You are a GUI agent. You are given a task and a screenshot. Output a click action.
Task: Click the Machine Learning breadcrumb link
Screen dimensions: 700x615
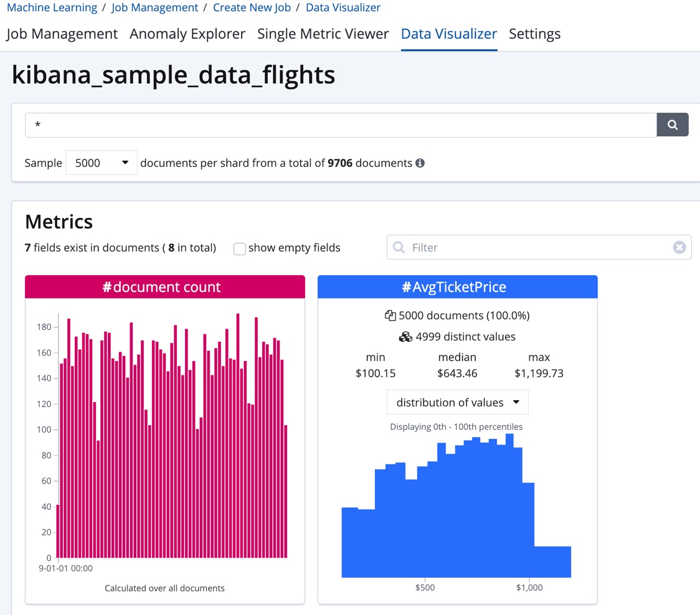(x=52, y=7)
